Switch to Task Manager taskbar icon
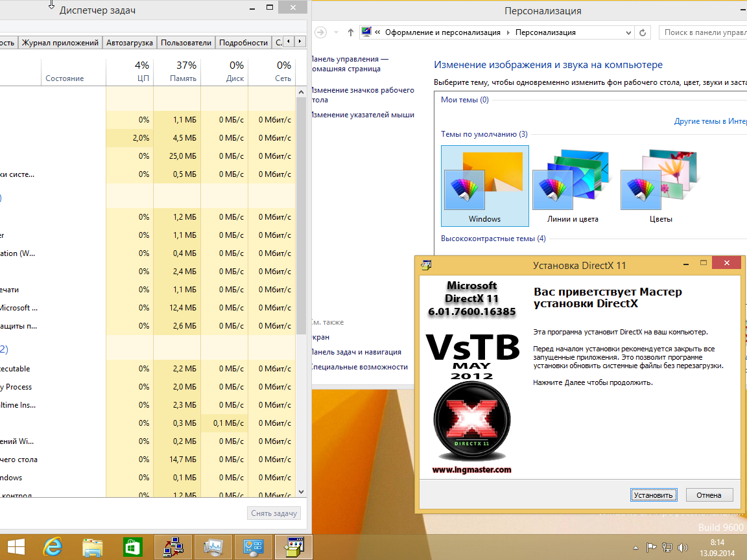Screen dimensions: 747x560 (x=213, y=547)
